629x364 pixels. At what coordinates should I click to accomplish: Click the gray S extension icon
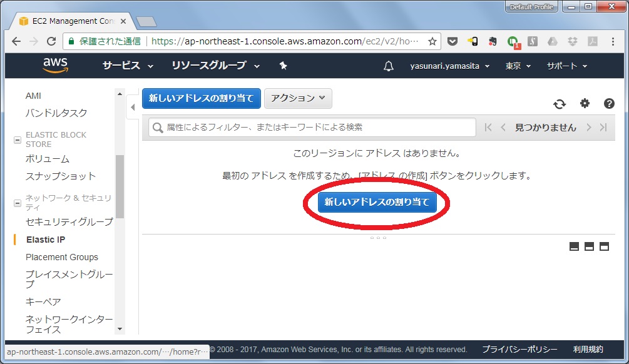coord(533,41)
